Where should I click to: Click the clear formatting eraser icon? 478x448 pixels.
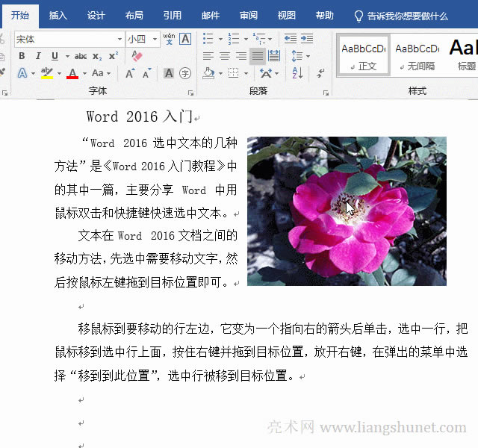click(x=137, y=56)
